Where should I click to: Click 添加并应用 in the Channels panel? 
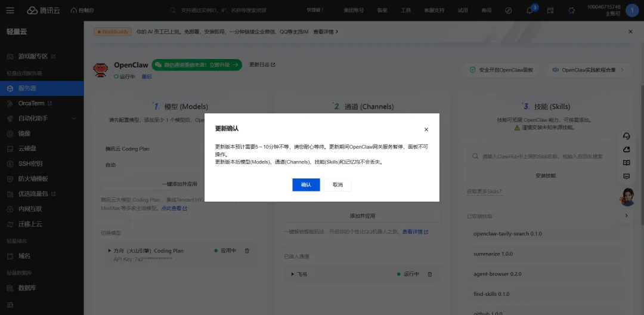(x=362, y=215)
